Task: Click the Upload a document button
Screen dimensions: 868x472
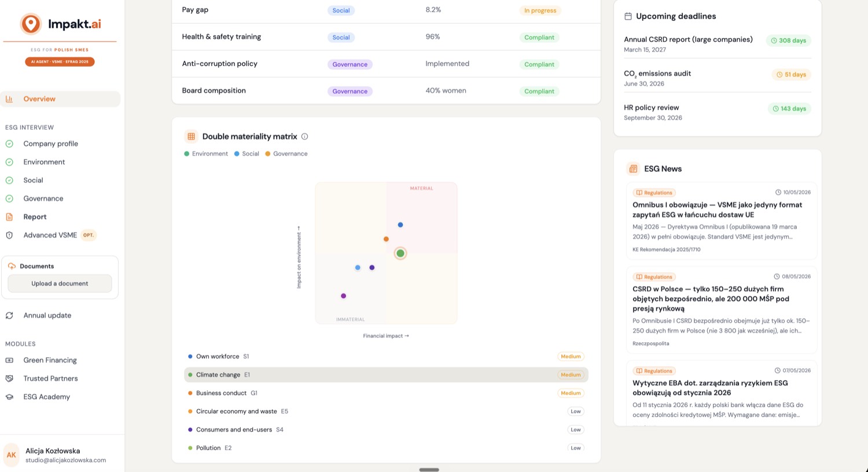Action: click(60, 284)
